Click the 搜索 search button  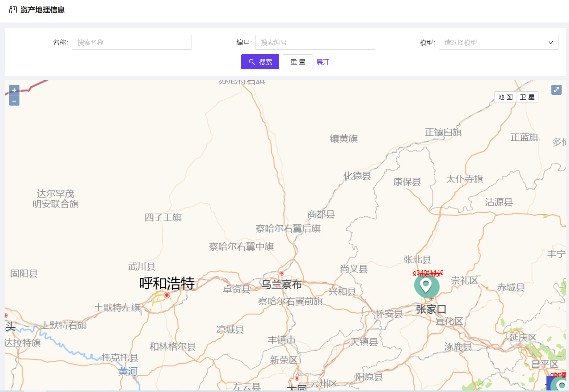pyautogui.click(x=260, y=62)
